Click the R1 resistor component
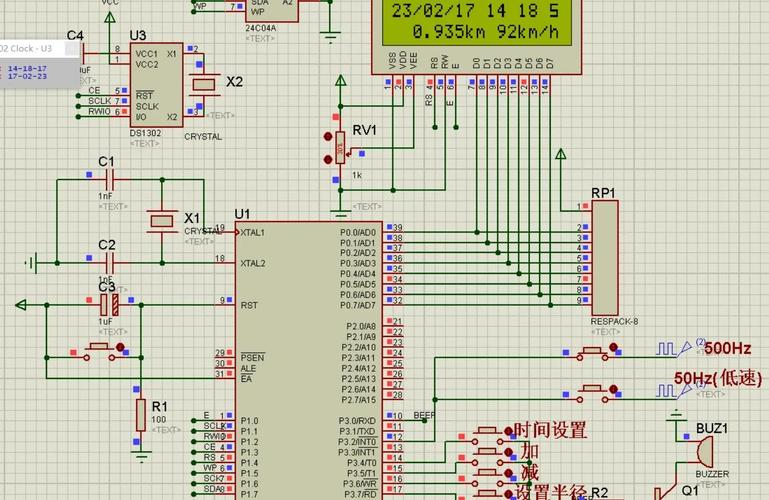The image size is (769, 500). [x=140, y=416]
